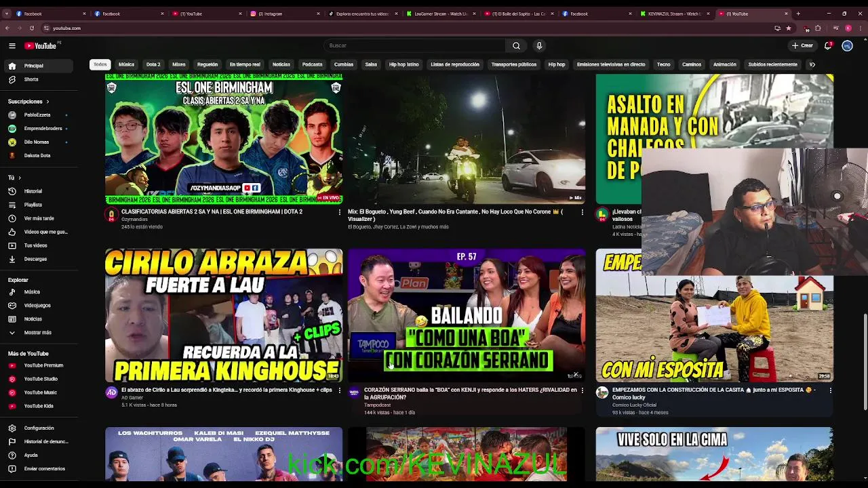Open Emprendebroders subscription channel
The height and width of the screenshot is (488, 868).
[37, 129]
